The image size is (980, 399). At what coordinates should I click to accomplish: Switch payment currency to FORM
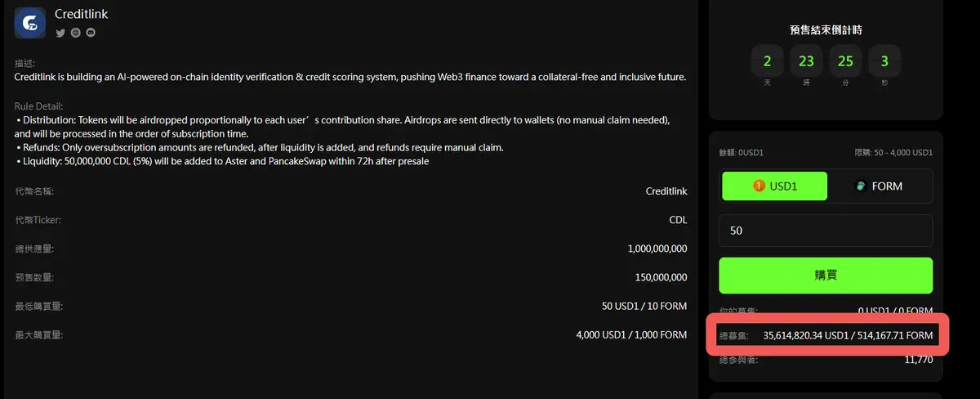tap(879, 186)
